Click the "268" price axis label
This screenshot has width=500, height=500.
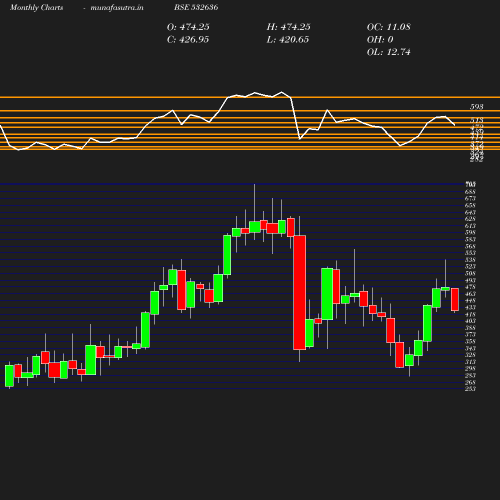tap(470, 382)
